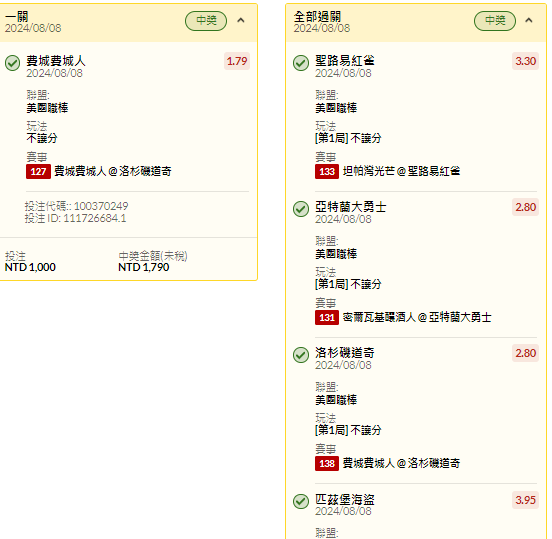Click the green check beside 洛杉磯道奇
The height and width of the screenshot is (539, 552).
click(x=301, y=355)
